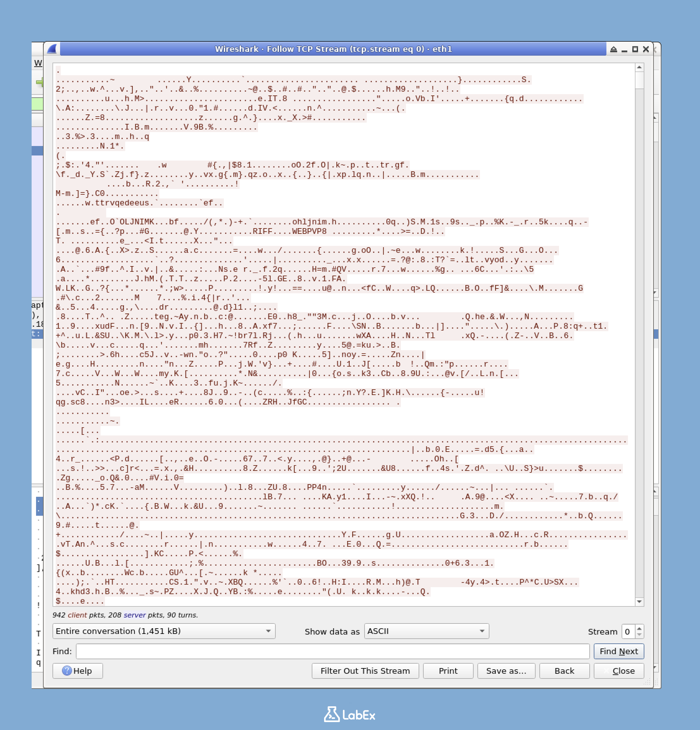Open the Entire conversation dropdown

click(164, 631)
